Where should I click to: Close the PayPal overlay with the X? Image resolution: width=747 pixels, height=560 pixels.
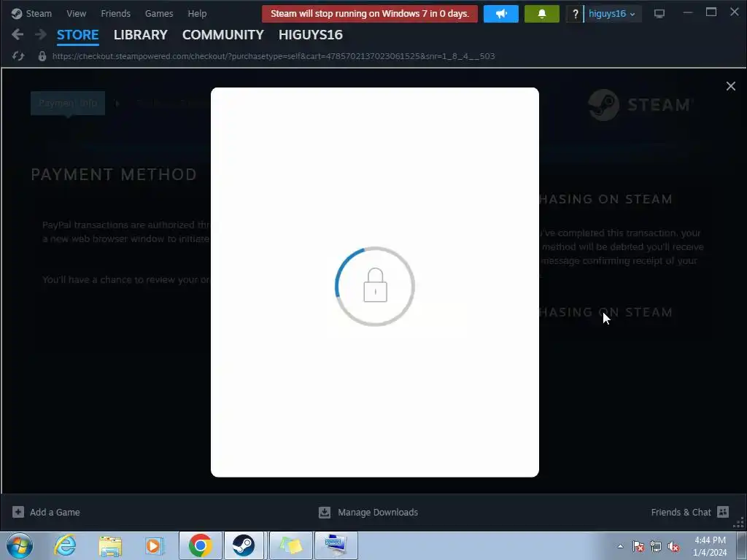coord(730,86)
